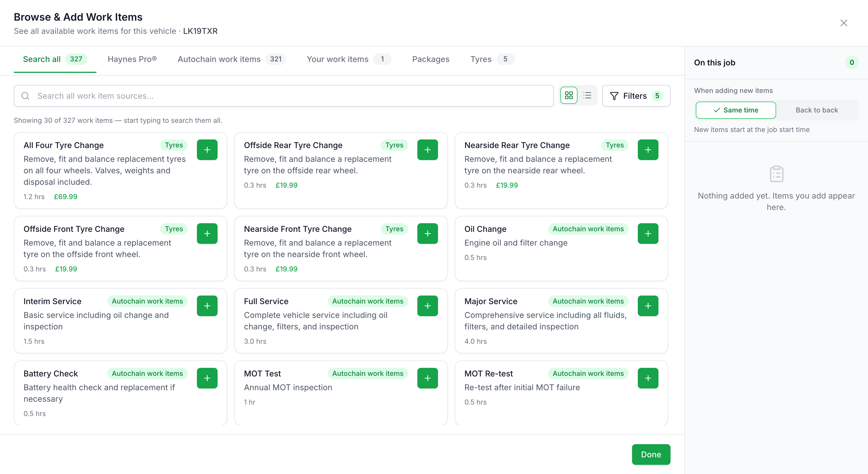Add Major Service to the job
The height and width of the screenshot is (474, 868).
(648, 306)
